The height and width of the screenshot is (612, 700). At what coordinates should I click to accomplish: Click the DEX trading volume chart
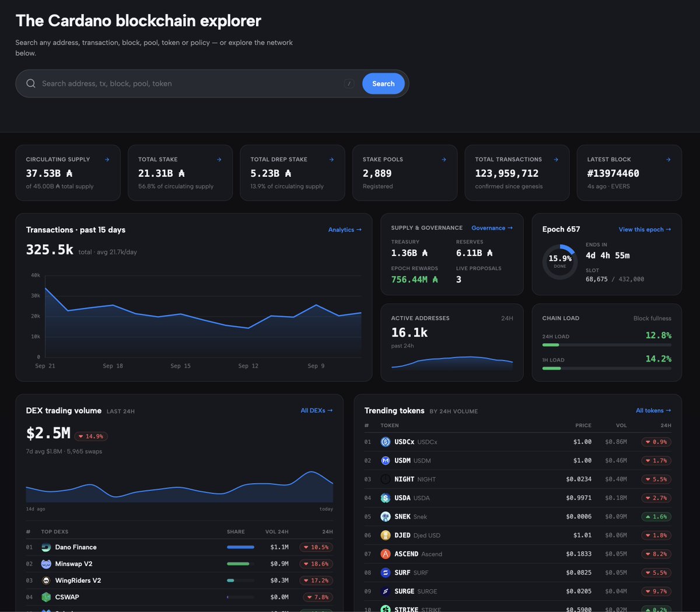click(180, 487)
